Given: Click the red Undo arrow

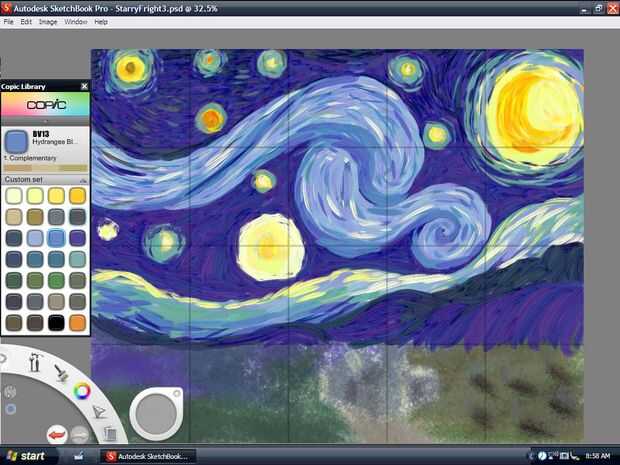Looking at the screenshot, I should 57,435.
